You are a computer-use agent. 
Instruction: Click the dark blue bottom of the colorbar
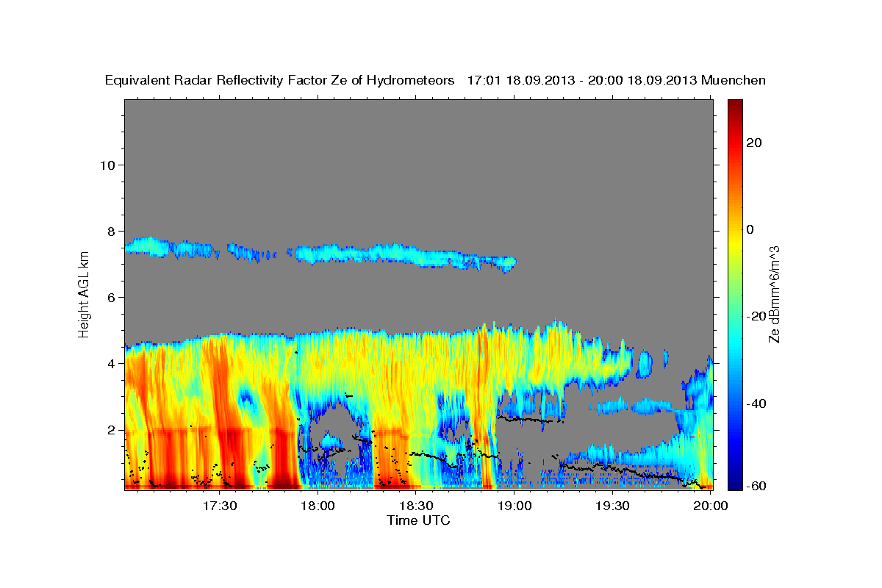pyautogui.click(x=735, y=484)
